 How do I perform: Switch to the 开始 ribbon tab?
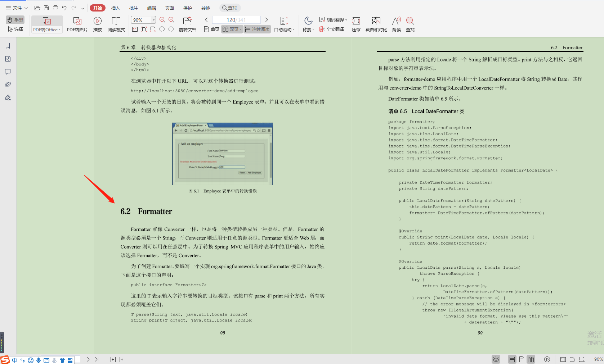point(97,8)
